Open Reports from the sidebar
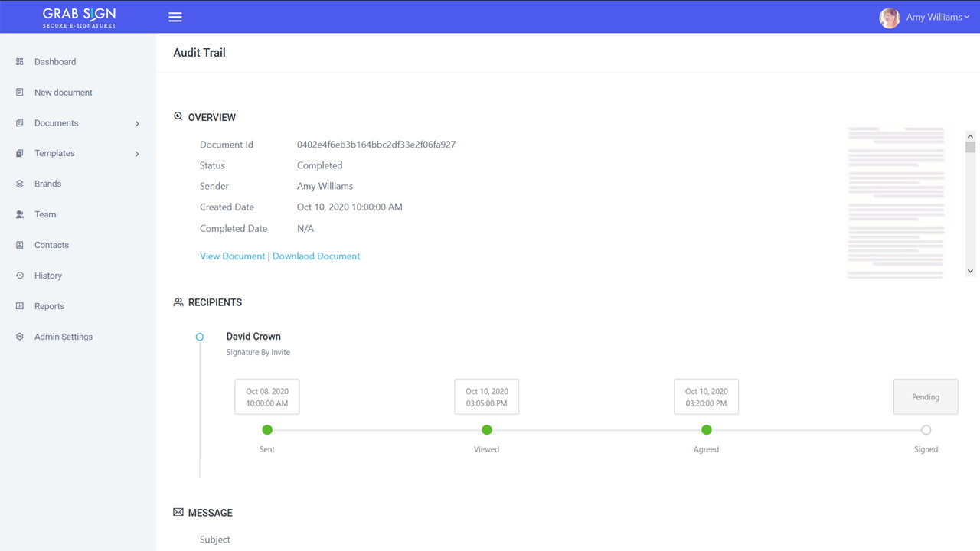Screen dimensions: 980x551 tap(49, 306)
